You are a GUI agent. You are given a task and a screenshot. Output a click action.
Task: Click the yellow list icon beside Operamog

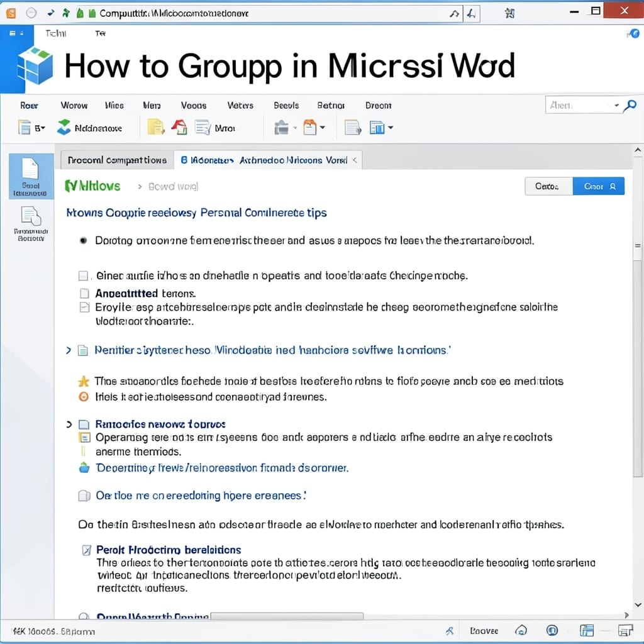[84, 438]
